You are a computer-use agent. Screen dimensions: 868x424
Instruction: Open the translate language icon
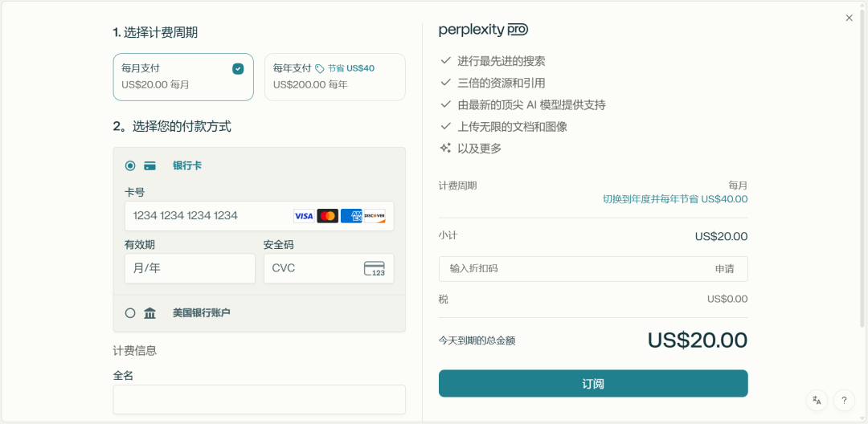click(x=817, y=400)
